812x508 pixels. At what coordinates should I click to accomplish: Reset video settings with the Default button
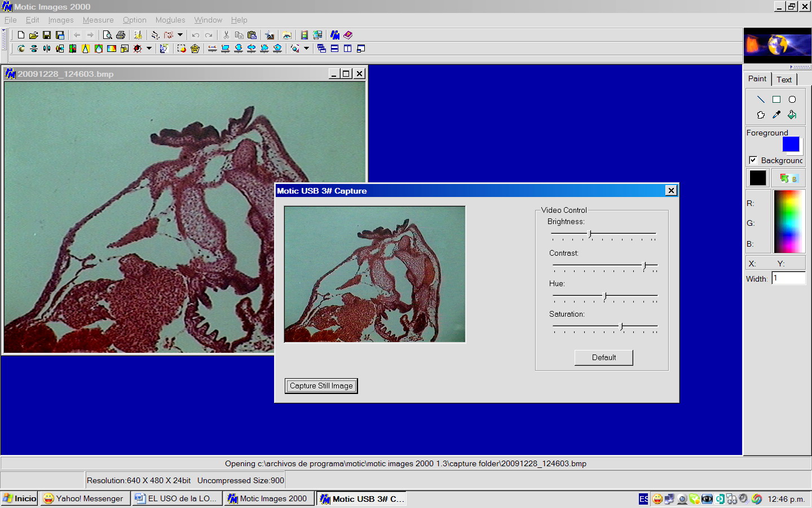tap(603, 357)
